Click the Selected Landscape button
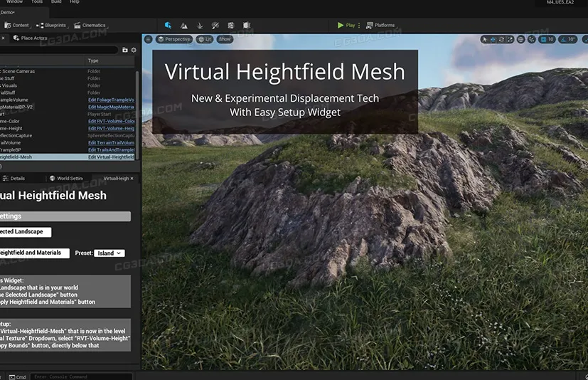Screen dimensions: 588x380 click(25, 232)
